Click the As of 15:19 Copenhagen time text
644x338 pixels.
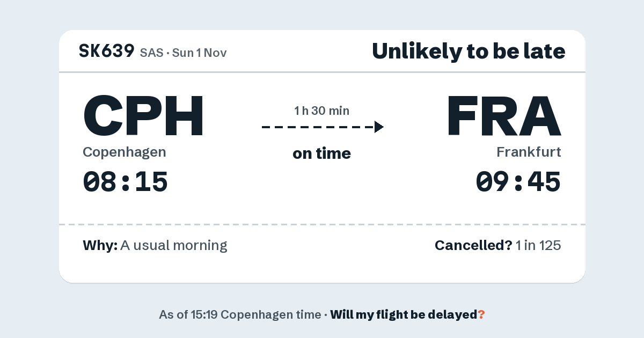pyautogui.click(x=239, y=314)
